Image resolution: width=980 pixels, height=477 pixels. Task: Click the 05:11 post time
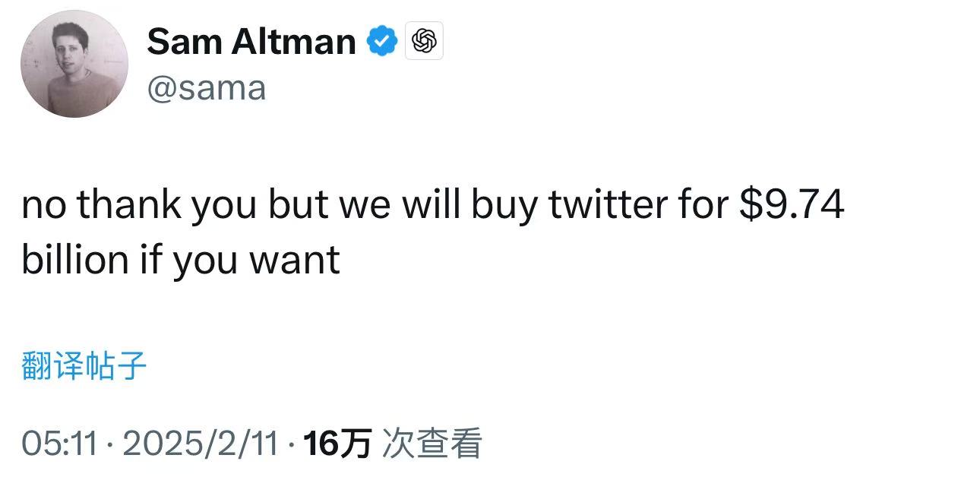pos(60,444)
